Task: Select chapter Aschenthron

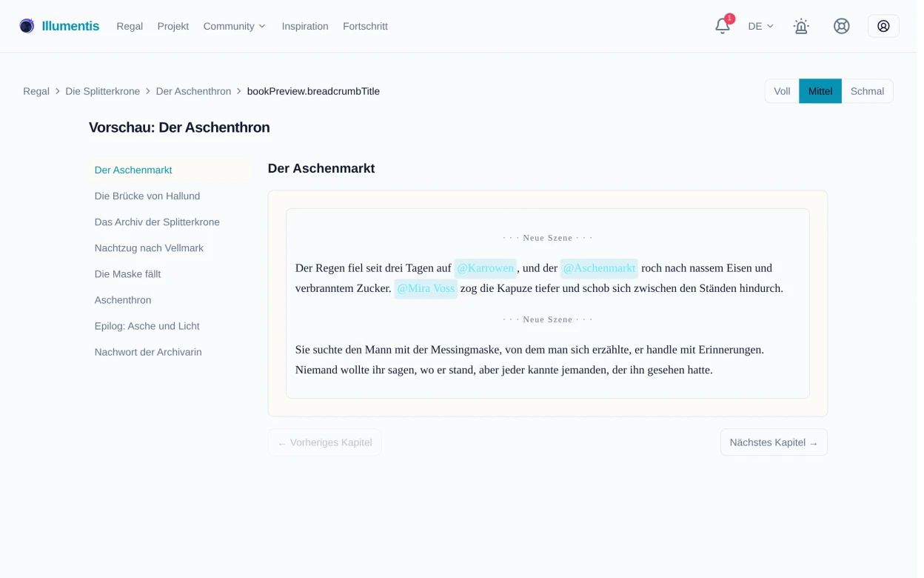Action: (170, 299)
